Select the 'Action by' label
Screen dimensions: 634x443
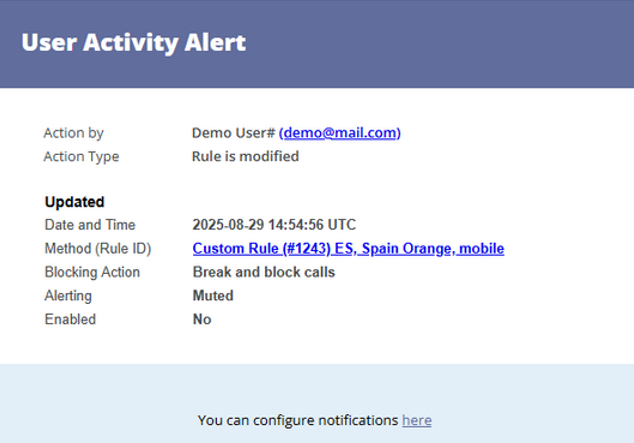pos(74,133)
